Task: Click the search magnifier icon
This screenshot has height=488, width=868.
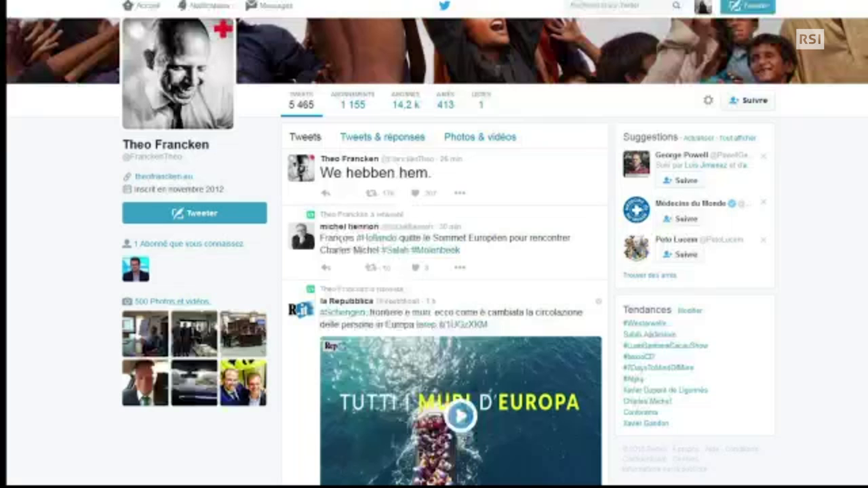Action: 676,6
